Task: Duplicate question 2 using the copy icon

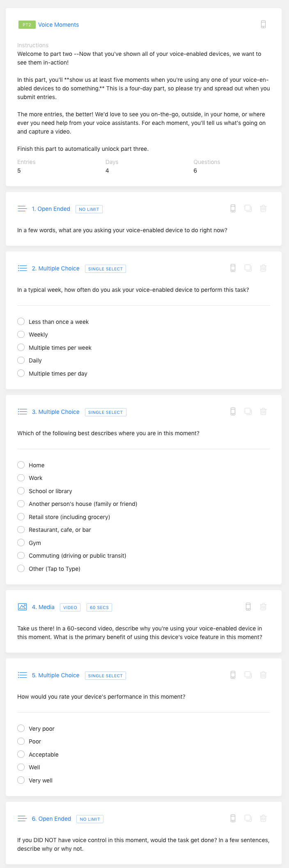Action: click(x=248, y=268)
